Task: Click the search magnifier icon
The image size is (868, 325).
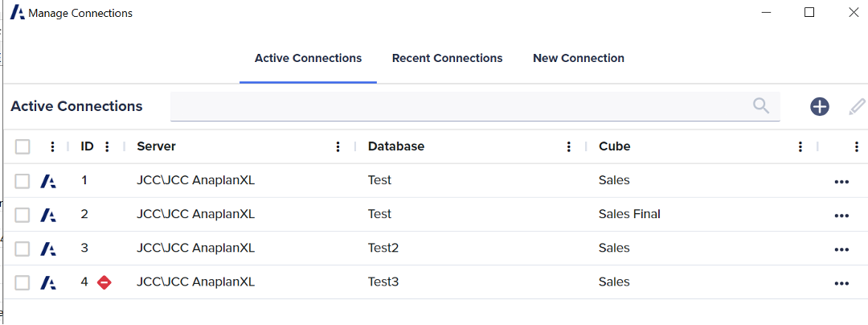Action: coord(760,105)
